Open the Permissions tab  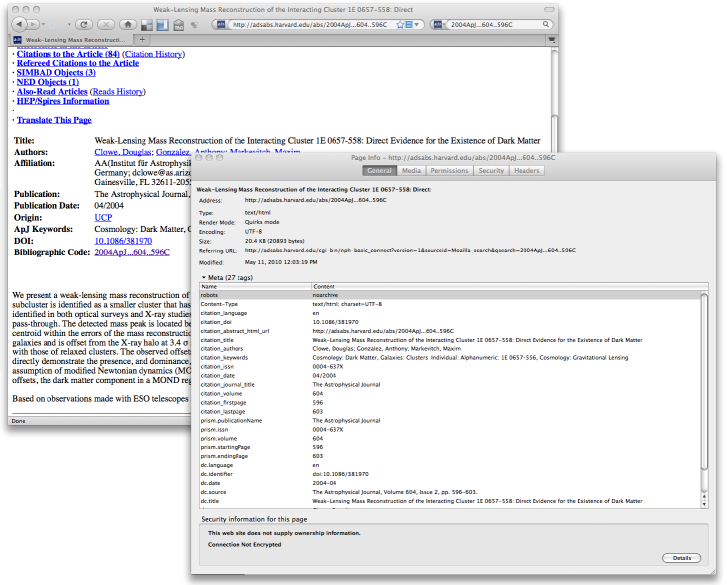tap(449, 171)
